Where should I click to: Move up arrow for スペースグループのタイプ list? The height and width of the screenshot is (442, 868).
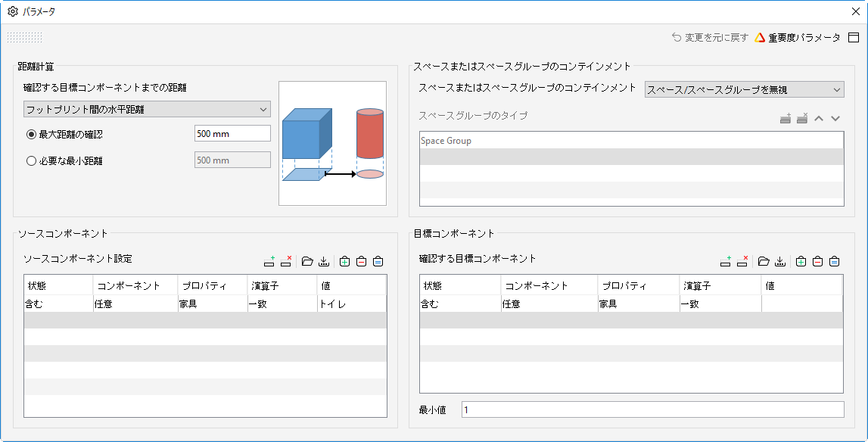[x=819, y=119]
